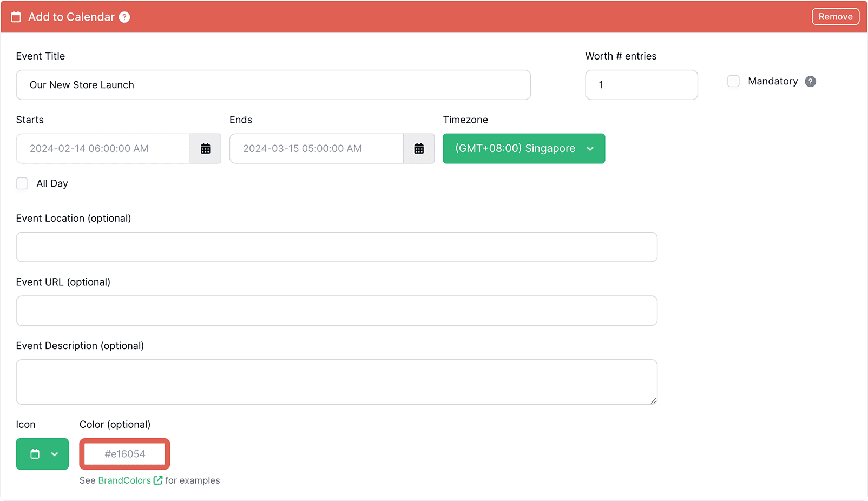The height and width of the screenshot is (501, 868).
Task: Expand the icon selector chevron
Action: tap(54, 454)
